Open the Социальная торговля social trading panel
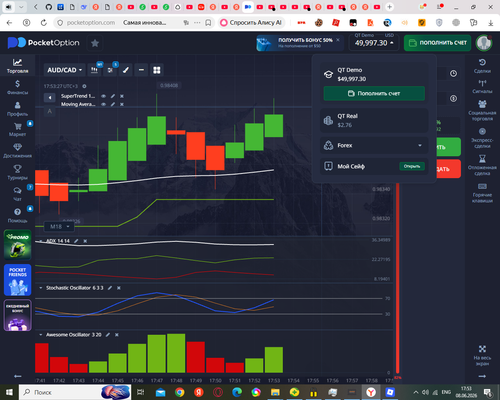The width and height of the screenshot is (500, 400). [482, 110]
